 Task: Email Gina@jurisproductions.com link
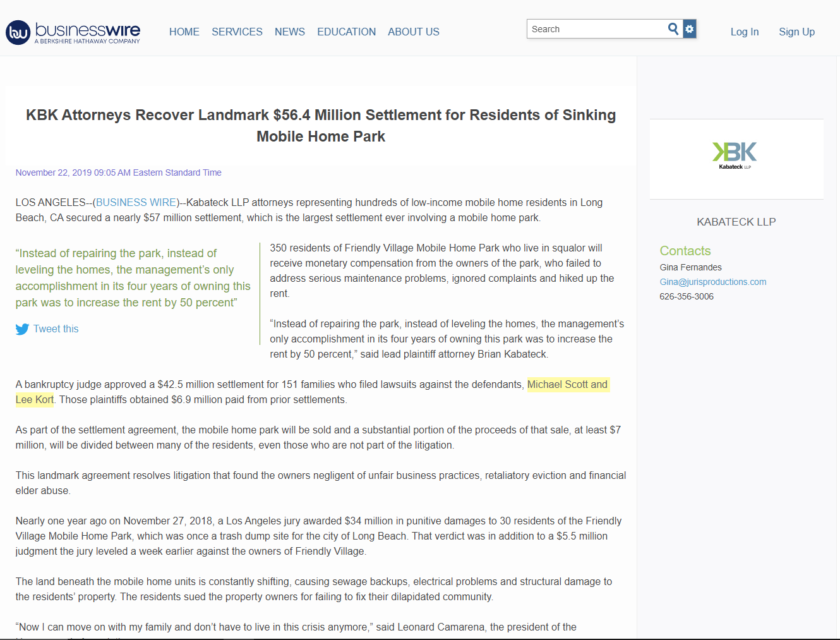point(713,282)
